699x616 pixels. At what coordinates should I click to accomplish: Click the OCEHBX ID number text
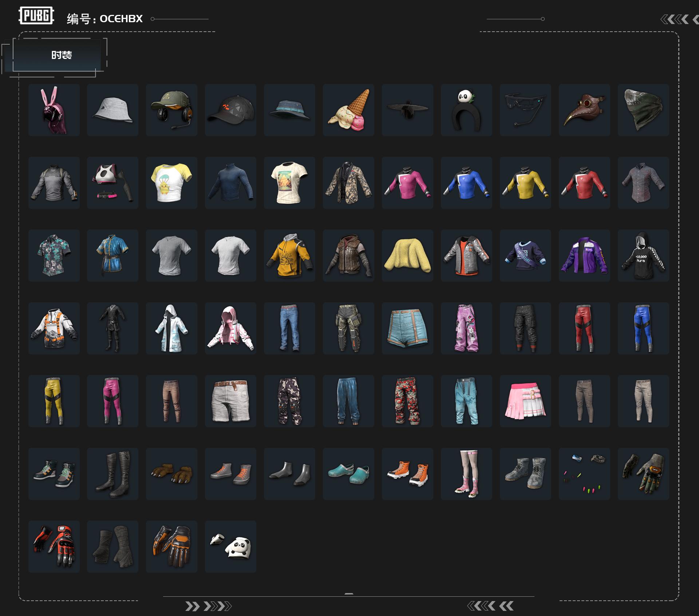click(x=121, y=19)
